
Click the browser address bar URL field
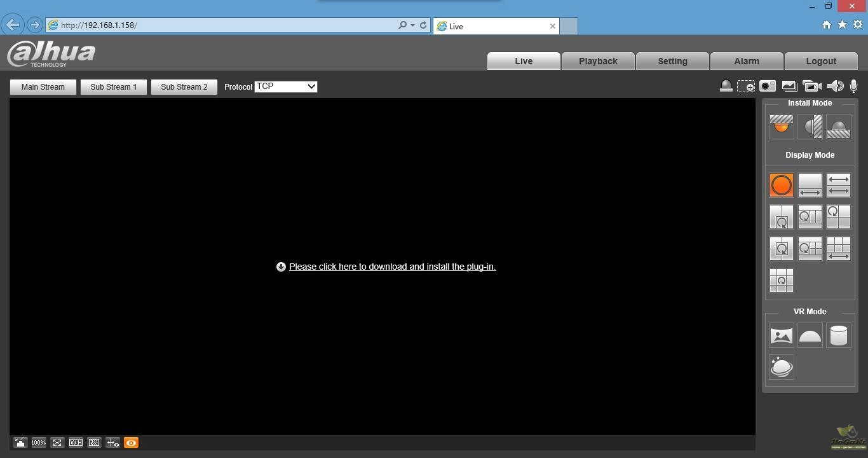pyautogui.click(x=222, y=25)
